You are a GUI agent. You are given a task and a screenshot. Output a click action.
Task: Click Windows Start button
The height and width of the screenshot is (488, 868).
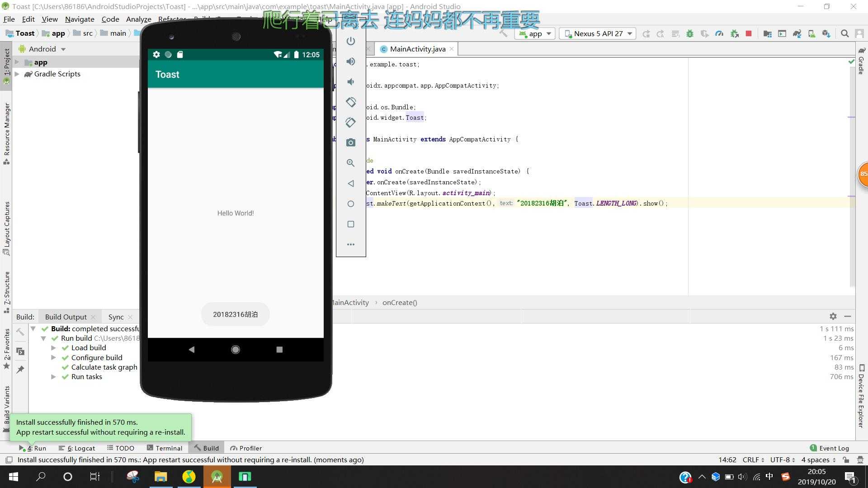click(x=14, y=477)
